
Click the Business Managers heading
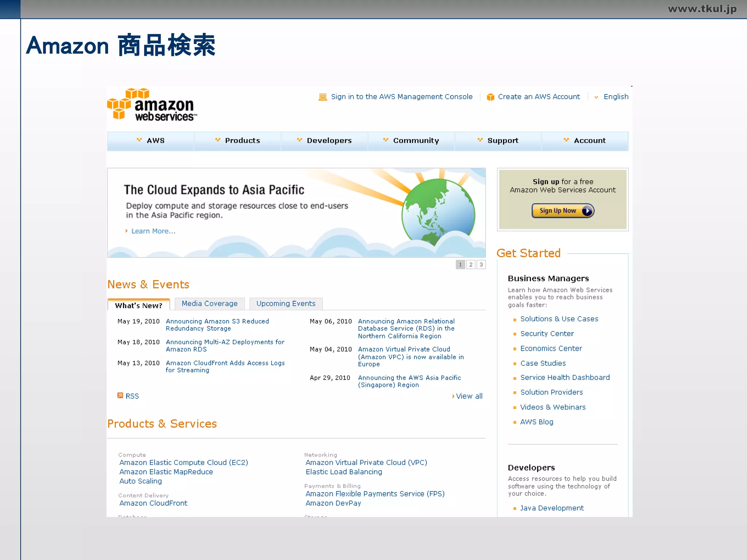coord(548,279)
